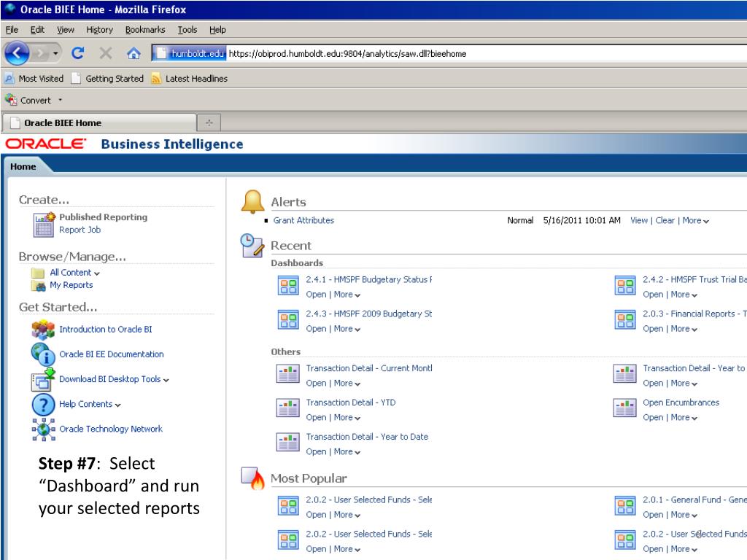This screenshot has width=747, height=560.
Task: Reload the page with the Refresh icon
Action: click(x=77, y=52)
